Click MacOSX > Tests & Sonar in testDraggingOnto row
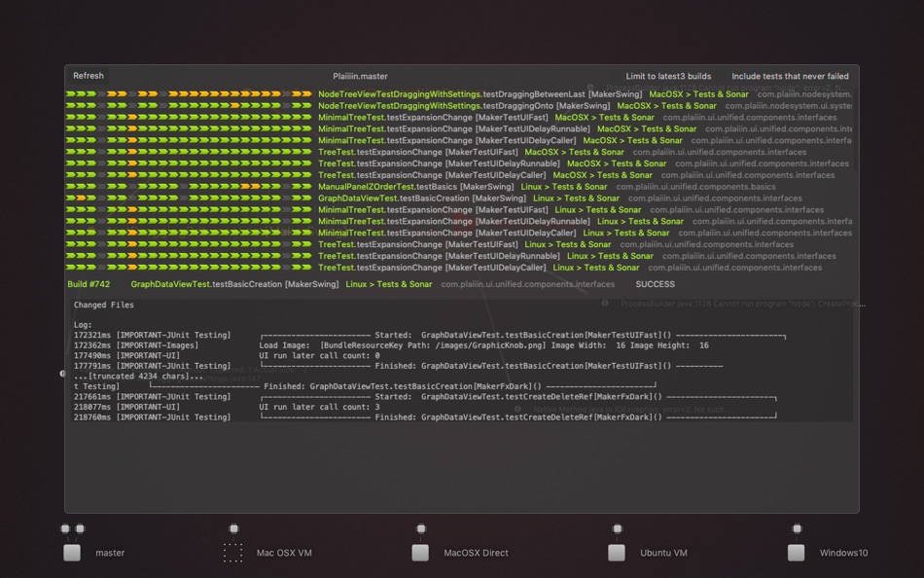Viewport: 924px width, 578px height. (x=666, y=105)
